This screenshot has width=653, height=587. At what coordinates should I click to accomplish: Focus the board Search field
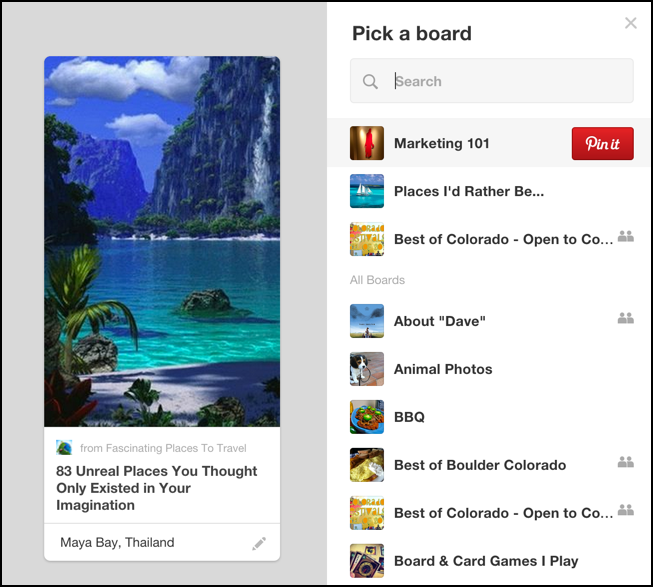[491, 81]
